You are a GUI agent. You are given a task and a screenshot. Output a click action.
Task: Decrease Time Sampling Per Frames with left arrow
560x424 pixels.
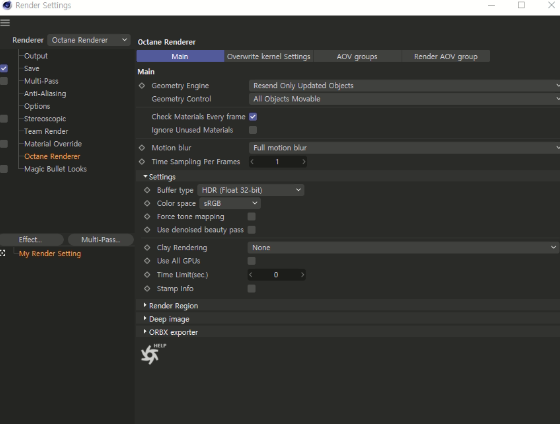click(252, 162)
